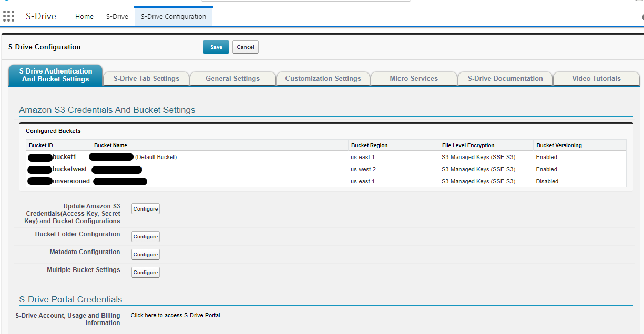Open the Micro Services tab
This screenshot has height=334, width=644.
(414, 79)
